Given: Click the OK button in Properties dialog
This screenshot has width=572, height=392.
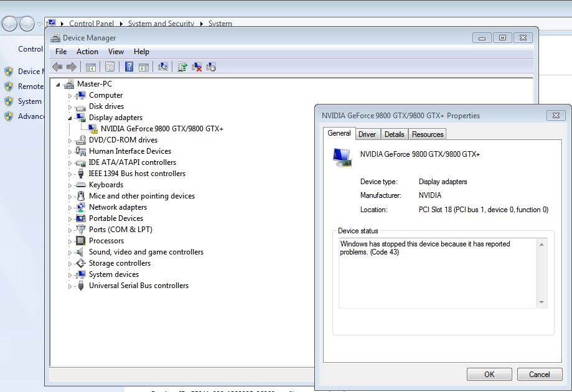Looking at the screenshot, I should point(489,374).
